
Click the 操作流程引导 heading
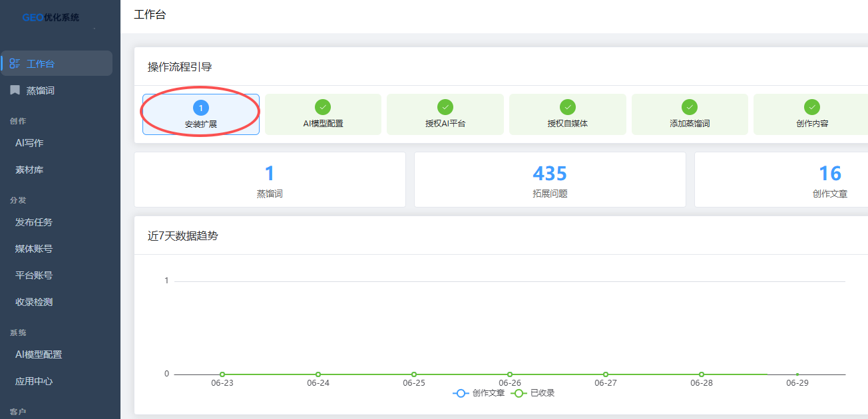click(x=180, y=67)
